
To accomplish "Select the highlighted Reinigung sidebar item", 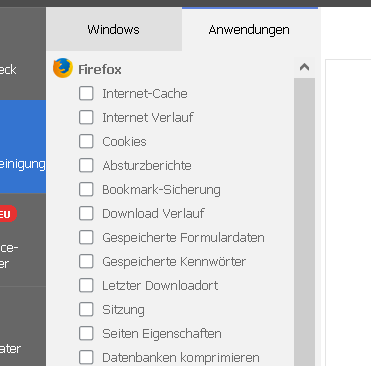I will coord(23,147).
